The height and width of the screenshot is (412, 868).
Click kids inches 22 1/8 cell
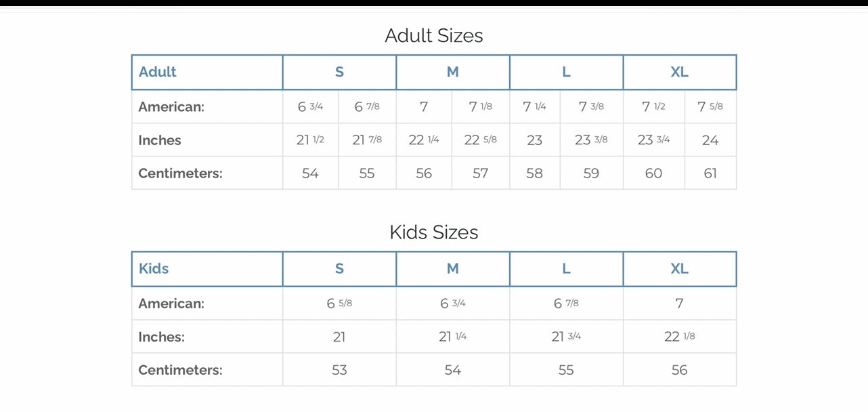point(679,337)
